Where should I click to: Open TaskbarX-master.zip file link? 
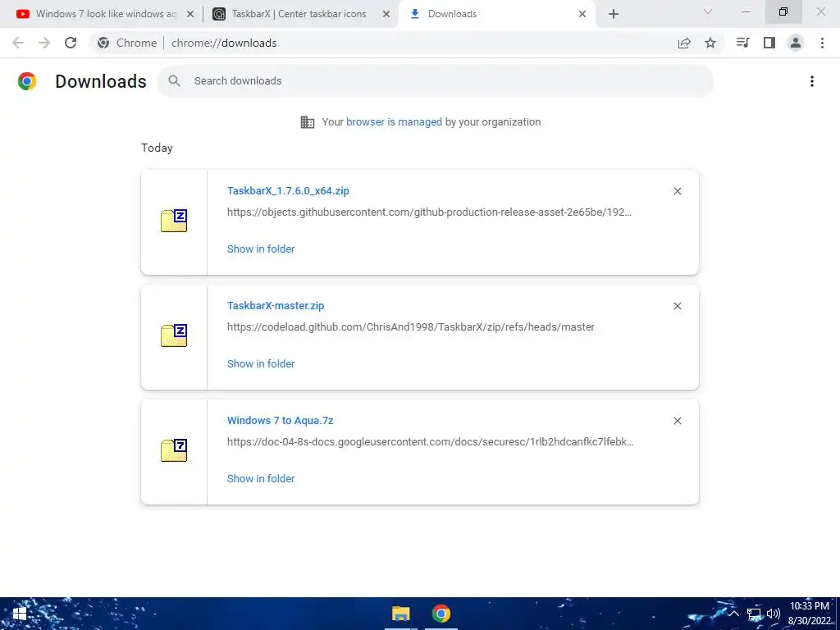[x=276, y=305]
